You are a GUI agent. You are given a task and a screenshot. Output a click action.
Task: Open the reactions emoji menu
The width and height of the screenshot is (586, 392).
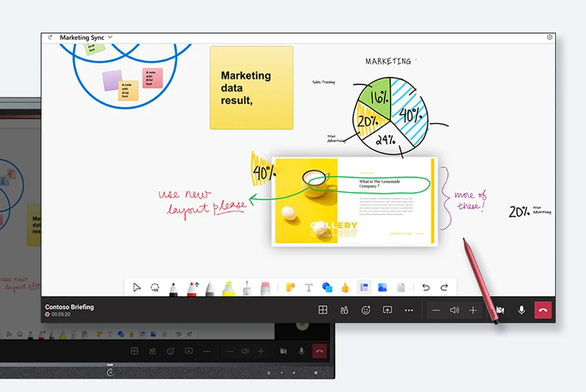click(x=366, y=311)
